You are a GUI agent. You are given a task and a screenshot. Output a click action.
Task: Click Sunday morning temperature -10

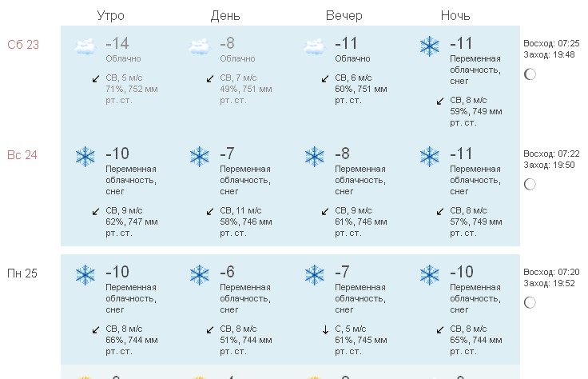click(x=117, y=154)
